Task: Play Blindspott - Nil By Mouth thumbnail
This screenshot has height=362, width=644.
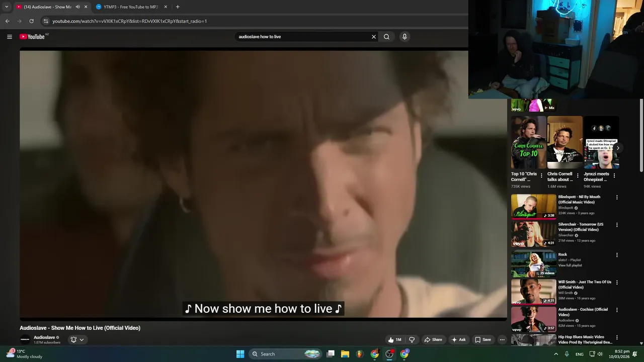Action: (533, 206)
